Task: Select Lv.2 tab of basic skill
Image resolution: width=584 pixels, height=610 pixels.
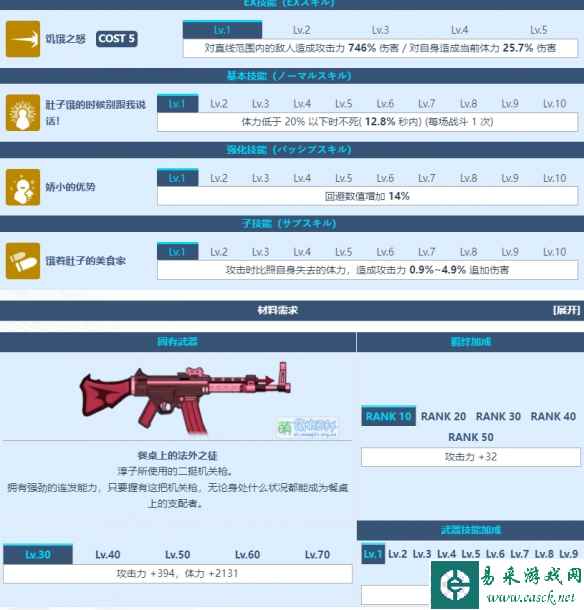Action: (219, 104)
